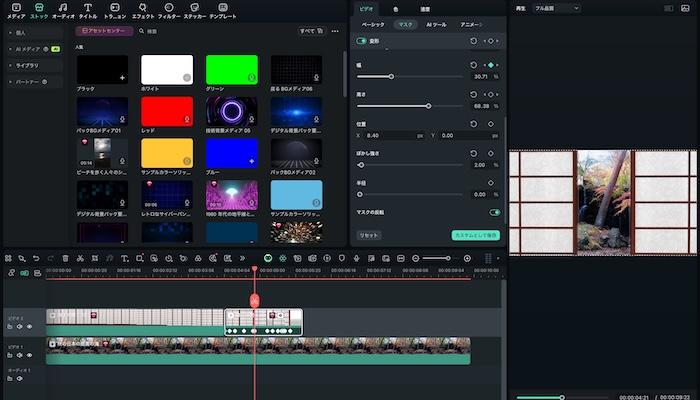The image size is (700, 400).
Task: Click the delete trash icon in timeline toolbar
Action: click(66, 258)
